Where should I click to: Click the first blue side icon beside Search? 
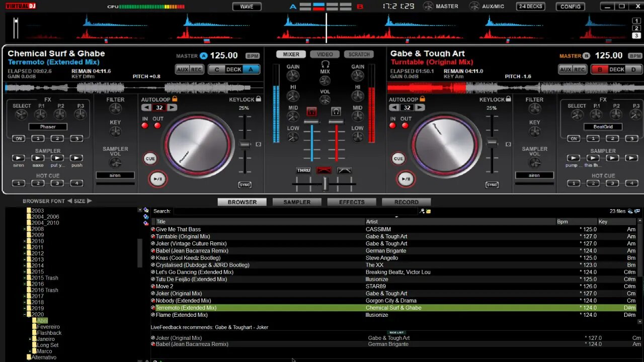tap(146, 210)
